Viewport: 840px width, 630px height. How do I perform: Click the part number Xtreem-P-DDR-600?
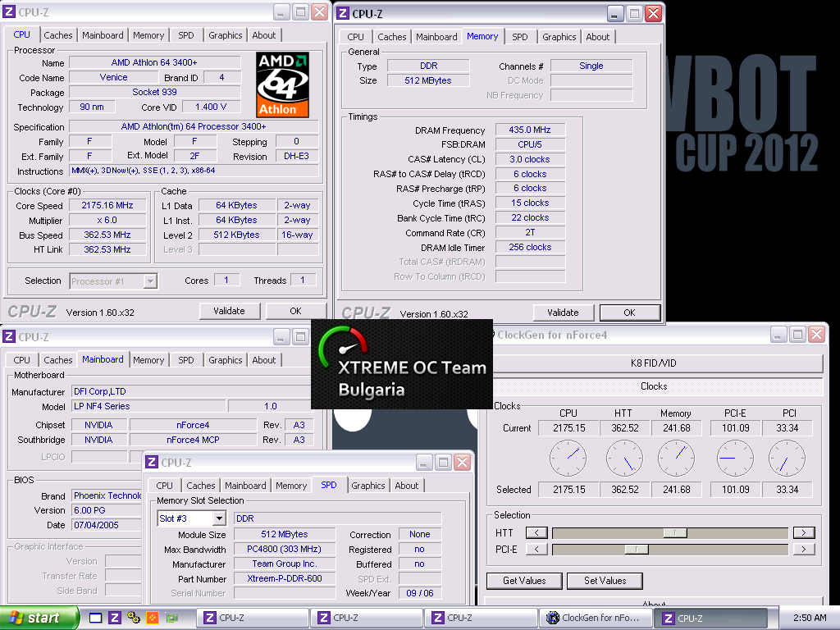click(x=285, y=578)
